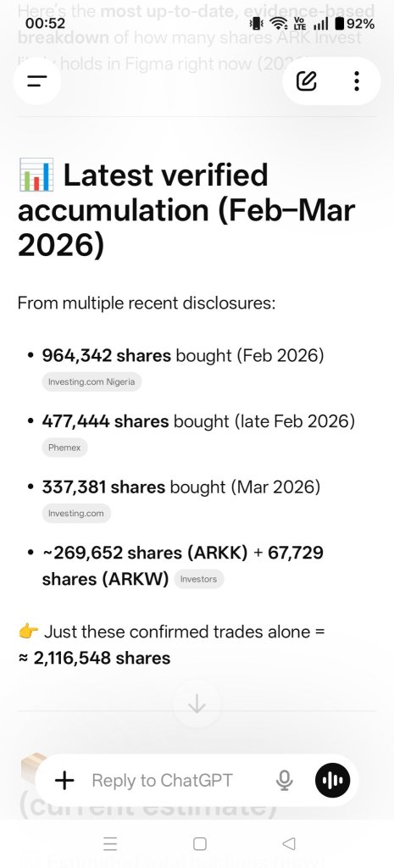Tap the plus attachment icon
Screen dimensions: 394x868
coord(64,781)
